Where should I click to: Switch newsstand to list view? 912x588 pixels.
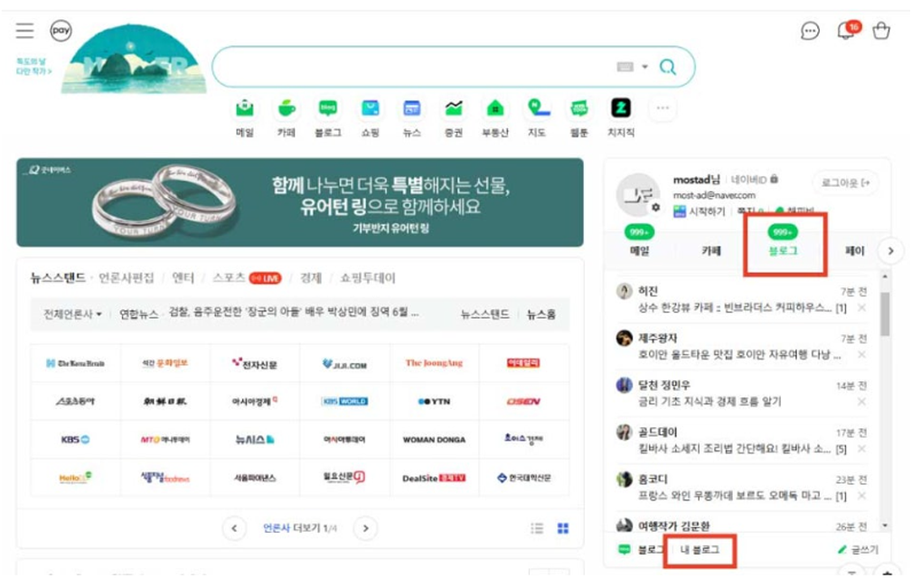pyautogui.click(x=538, y=528)
